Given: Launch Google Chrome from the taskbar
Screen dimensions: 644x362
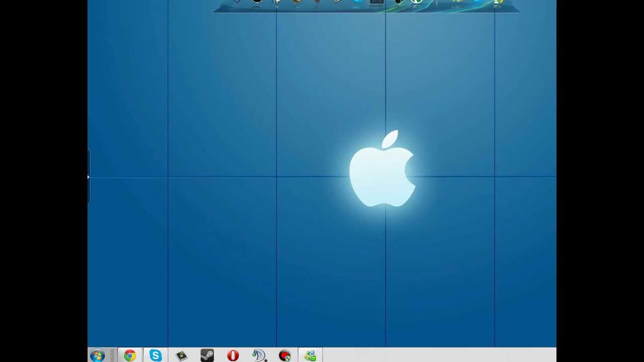Looking at the screenshot, I should coord(130,355).
